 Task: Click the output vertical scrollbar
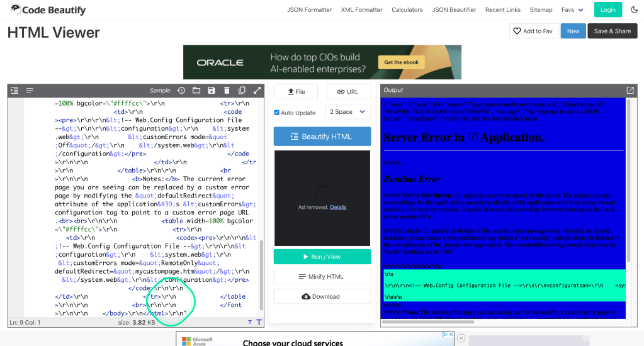pyautogui.click(x=628, y=181)
